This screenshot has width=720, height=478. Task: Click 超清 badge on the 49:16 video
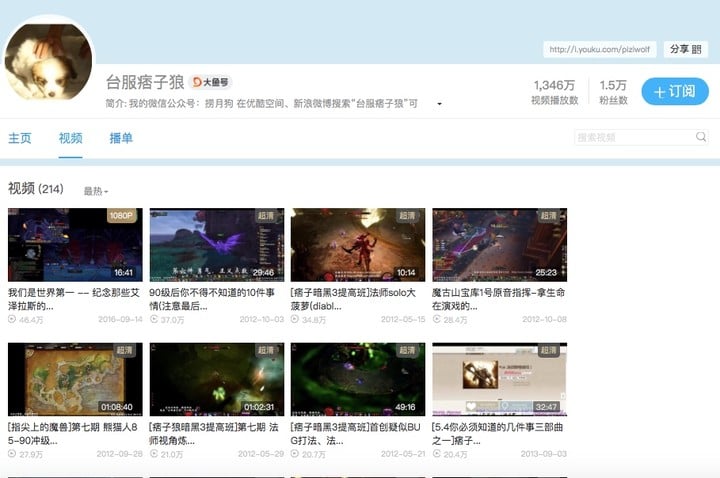[x=407, y=350]
